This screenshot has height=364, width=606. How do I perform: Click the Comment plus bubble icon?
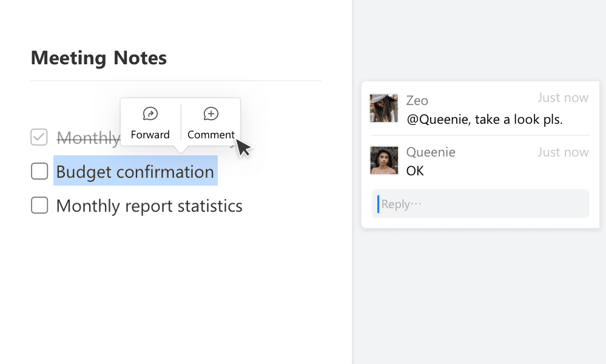(210, 113)
